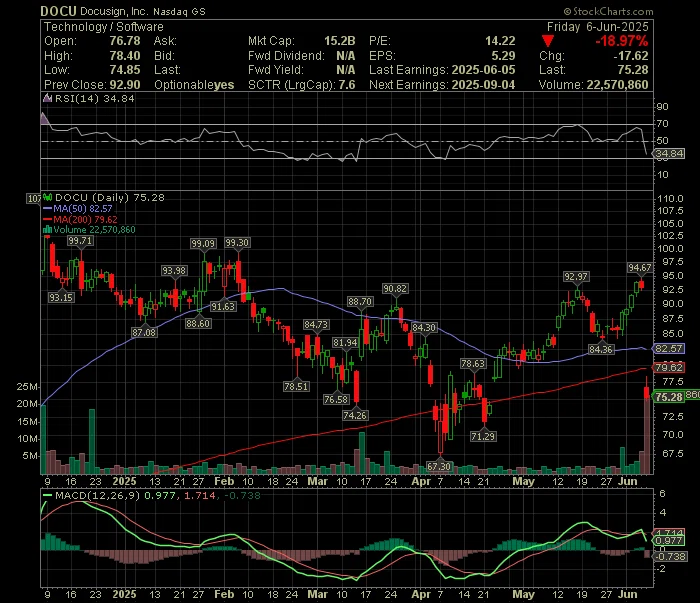Click the 88.70 price annotation
Screen dimensions: 700x603
point(360,301)
